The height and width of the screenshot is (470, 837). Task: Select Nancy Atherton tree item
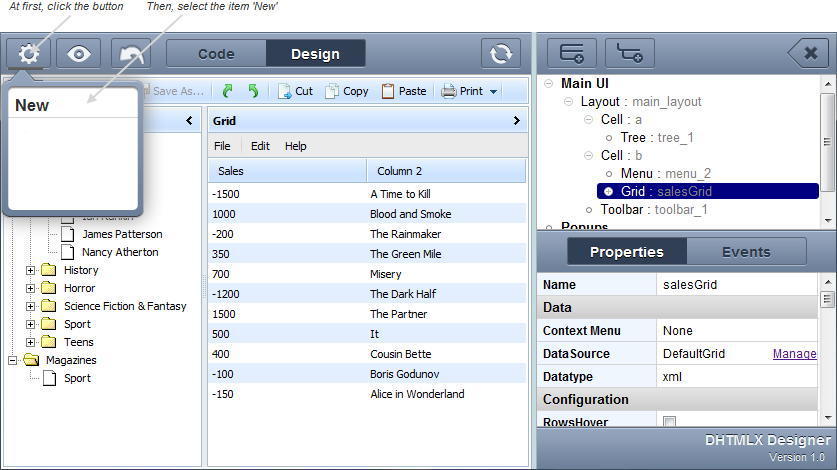pyautogui.click(x=120, y=252)
